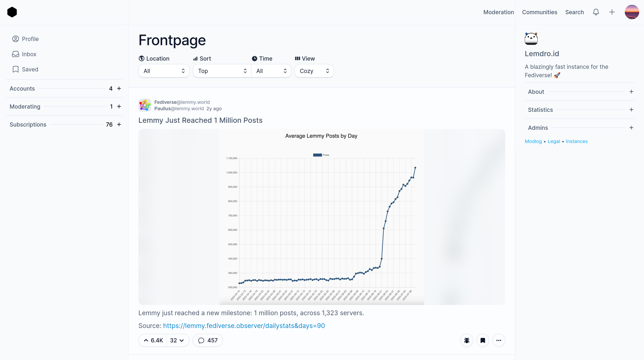The image size is (644, 360).
Task: Expand the About section
Action: (580, 92)
